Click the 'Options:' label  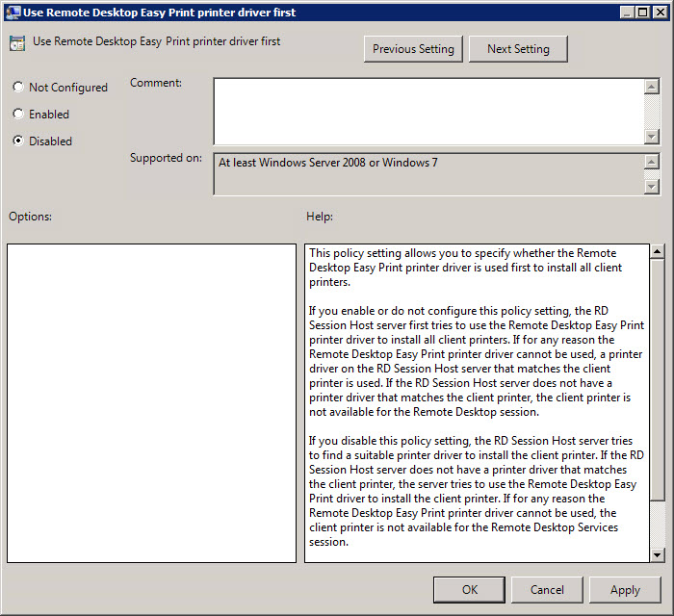[x=30, y=216]
